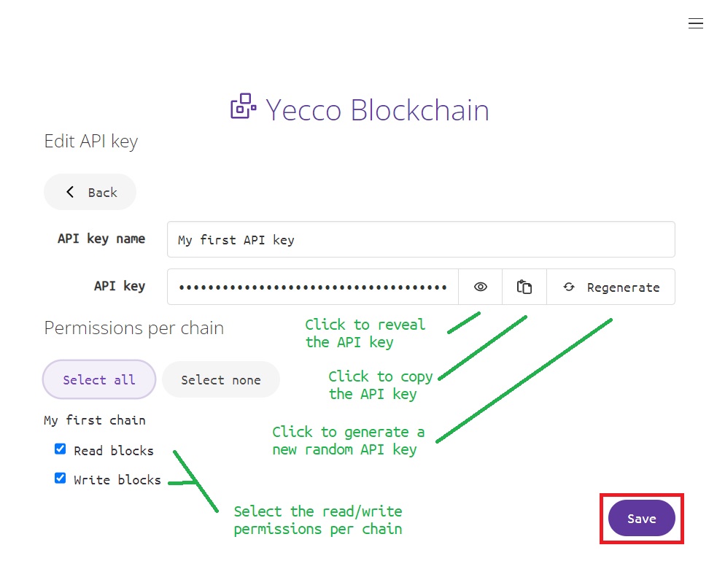This screenshot has height=588, width=717.
Task: Click the copy icon to copy the API key
Action: 524,286
